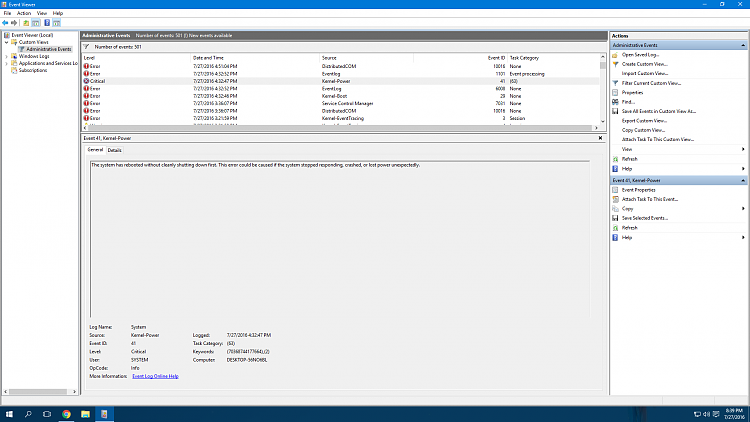Collapse the Event 41, Kernel-Power actions section

[x=743, y=180]
